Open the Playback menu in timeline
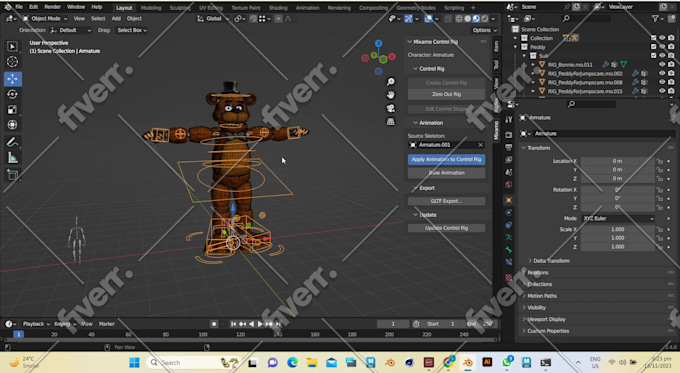Screen dimensions: 680x373 36,324
